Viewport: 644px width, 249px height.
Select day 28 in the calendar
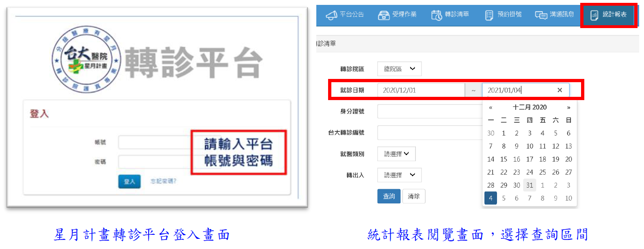(491, 185)
